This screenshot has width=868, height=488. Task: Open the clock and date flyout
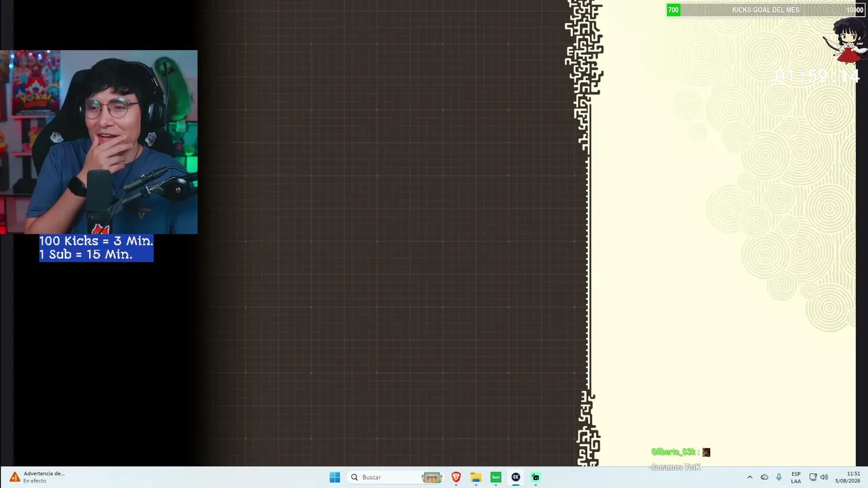pyautogui.click(x=848, y=477)
